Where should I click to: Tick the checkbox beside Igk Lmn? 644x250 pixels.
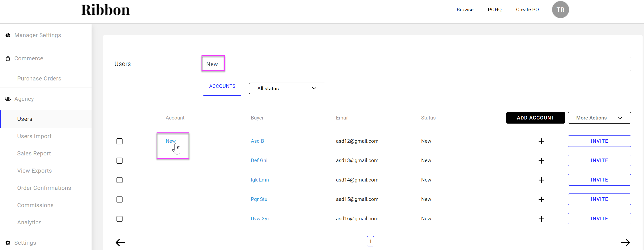coord(120,180)
